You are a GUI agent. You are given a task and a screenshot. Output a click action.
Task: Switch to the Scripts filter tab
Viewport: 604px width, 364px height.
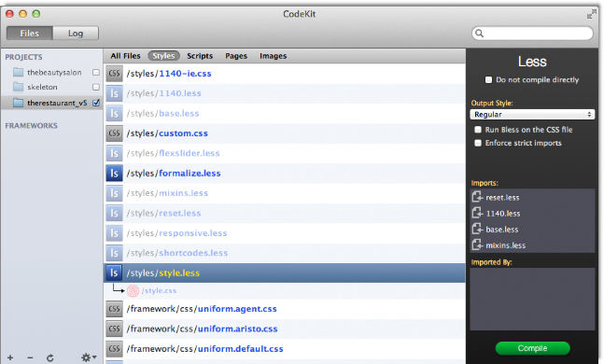click(200, 56)
